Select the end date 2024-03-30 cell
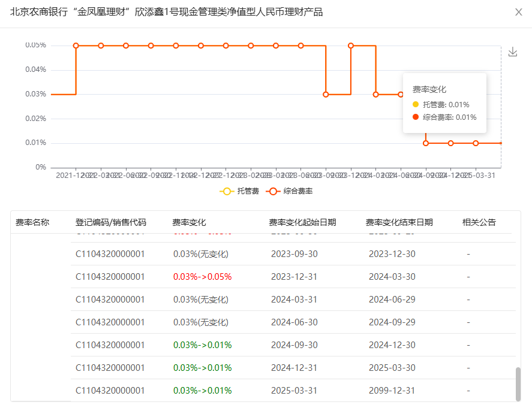 point(392,277)
